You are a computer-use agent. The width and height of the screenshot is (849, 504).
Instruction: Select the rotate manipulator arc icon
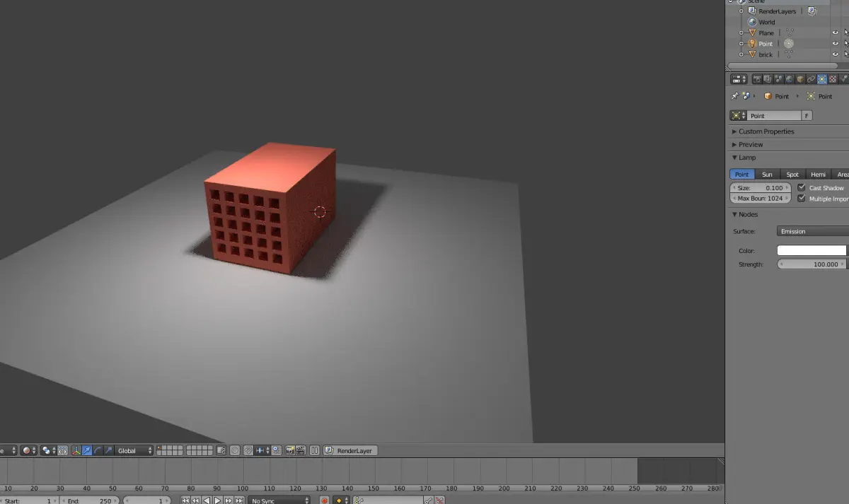tap(98, 450)
